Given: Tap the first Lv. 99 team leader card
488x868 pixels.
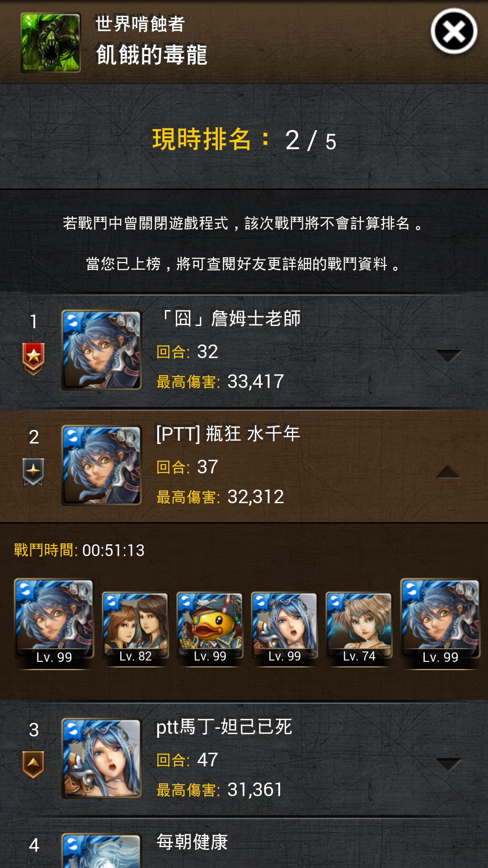Looking at the screenshot, I should [54, 623].
